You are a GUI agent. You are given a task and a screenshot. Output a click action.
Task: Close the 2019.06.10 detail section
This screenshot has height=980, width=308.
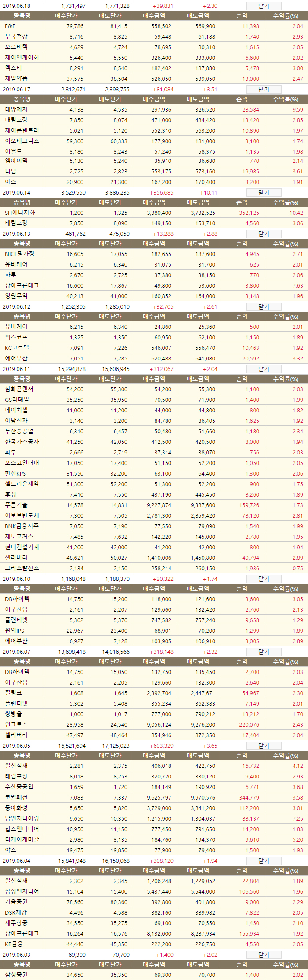[x=264, y=579]
